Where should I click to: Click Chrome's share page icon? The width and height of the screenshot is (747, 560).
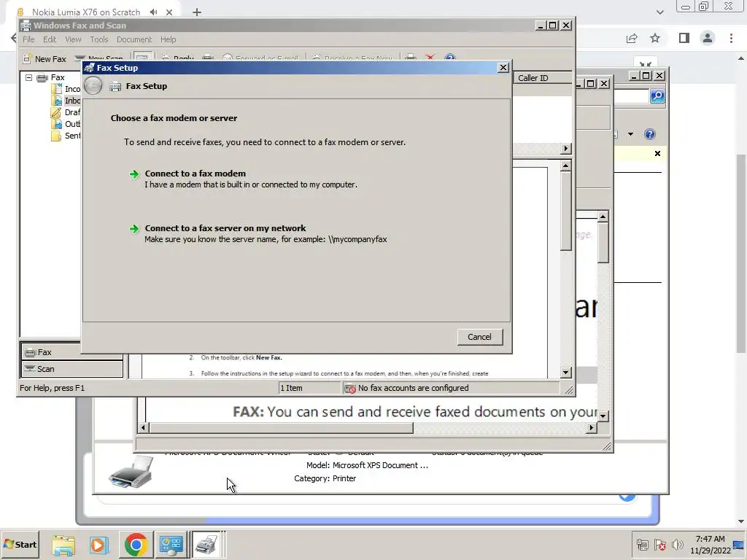pos(632,38)
